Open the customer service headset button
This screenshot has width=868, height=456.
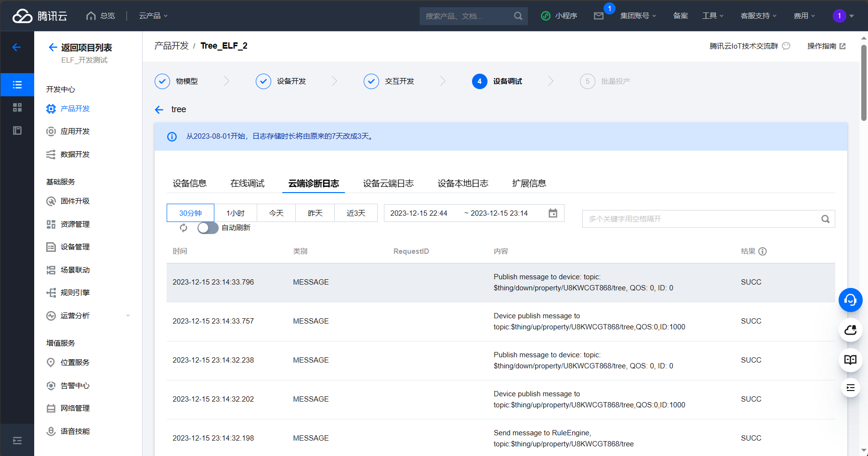(x=851, y=300)
